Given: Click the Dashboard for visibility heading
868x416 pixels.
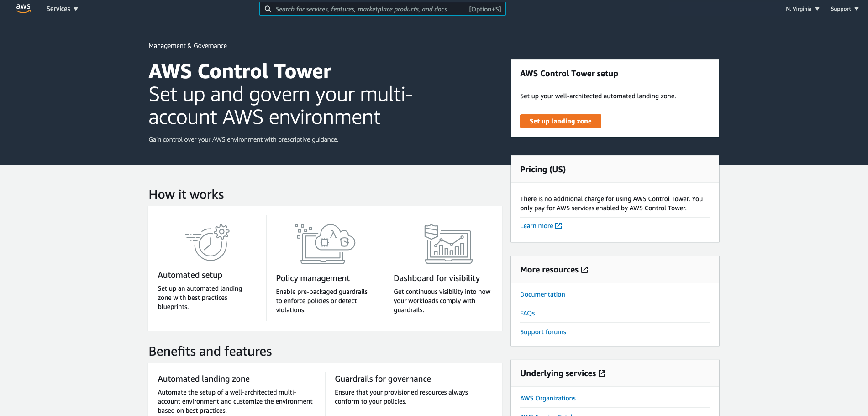Looking at the screenshot, I should tap(437, 278).
